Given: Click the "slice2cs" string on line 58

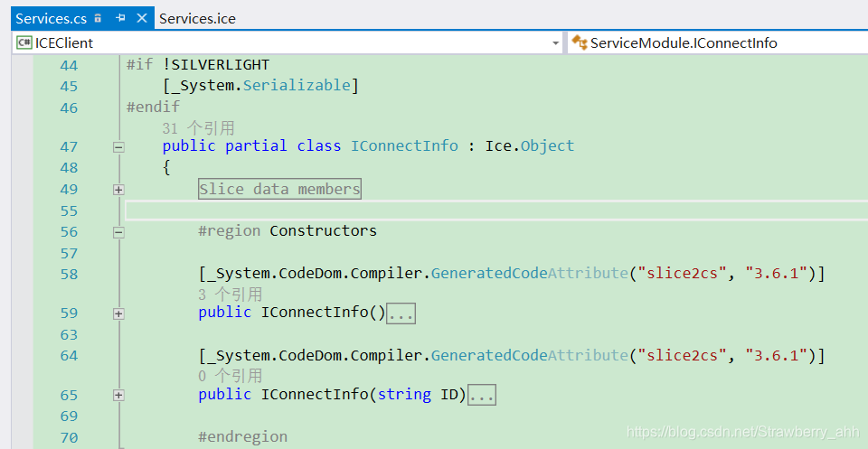Looking at the screenshot, I should point(683,273).
